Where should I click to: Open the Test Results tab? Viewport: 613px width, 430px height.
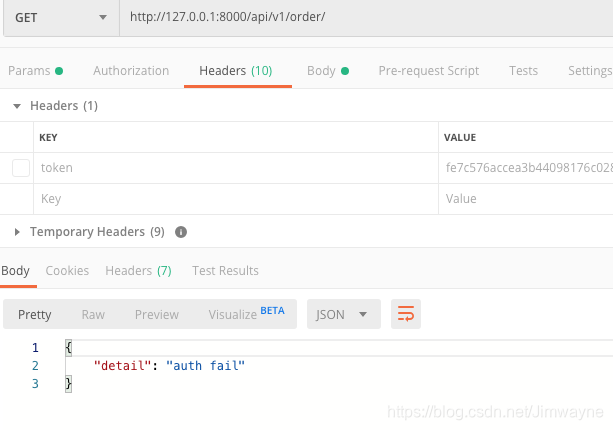[225, 271]
